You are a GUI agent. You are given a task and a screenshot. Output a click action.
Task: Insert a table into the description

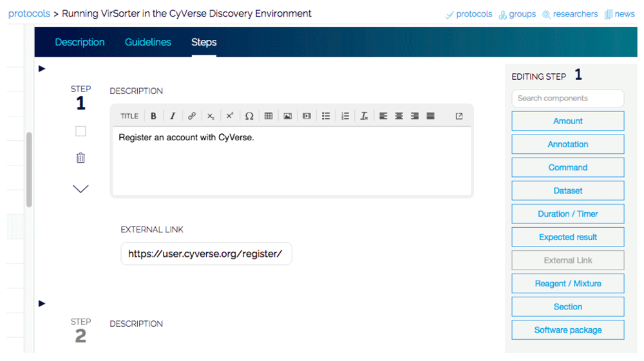pyautogui.click(x=269, y=116)
